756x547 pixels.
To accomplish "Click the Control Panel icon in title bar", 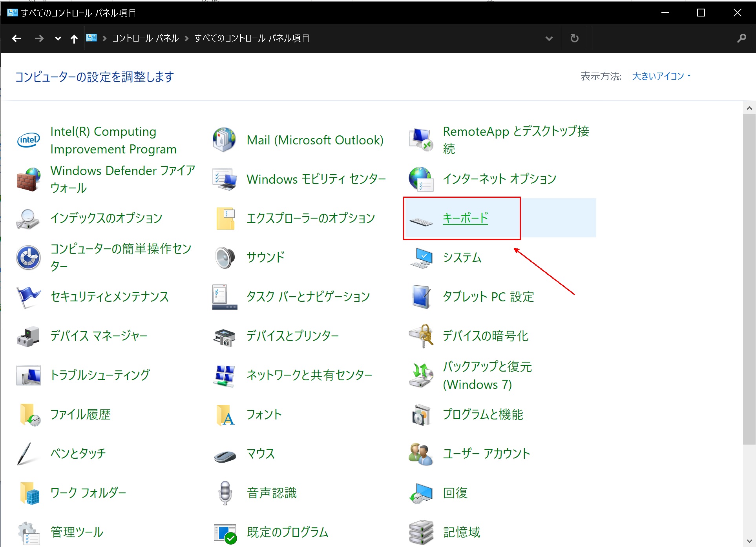I will pyautogui.click(x=12, y=13).
